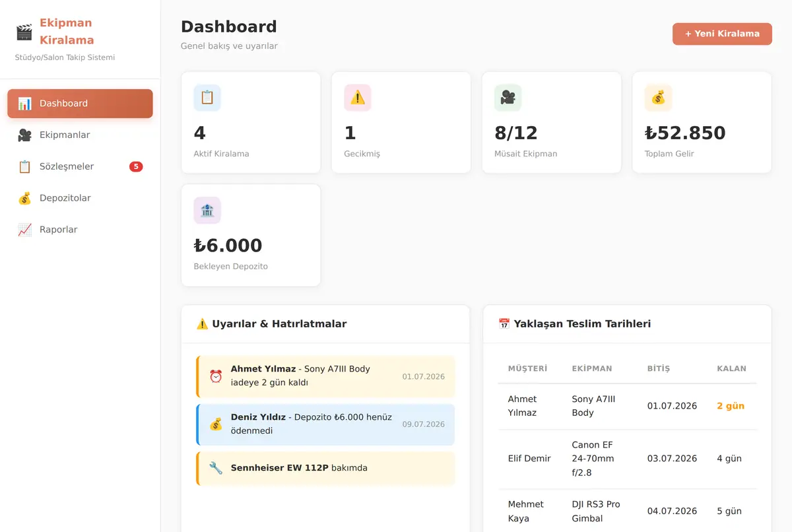Open the Raporlar page
This screenshot has height=532, width=792.
[x=80, y=230]
